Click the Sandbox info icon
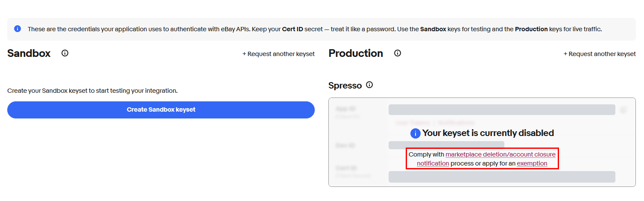Image resolution: width=644 pixels, height=201 pixels. pyautogui.click(x=65, y=53)
